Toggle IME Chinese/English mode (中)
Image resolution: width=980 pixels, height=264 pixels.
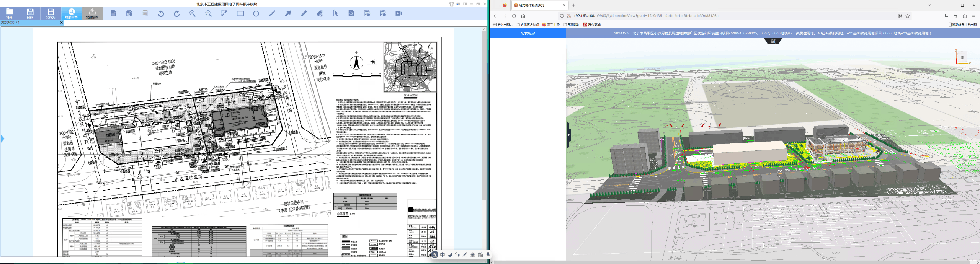pyautogui.click(x=443, y=255)
